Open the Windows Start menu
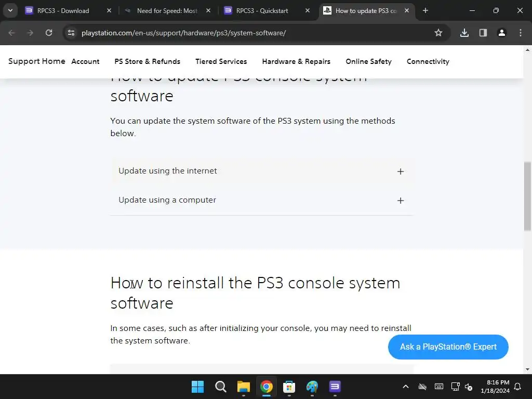This screenshot has width=532, height=399. click(x=197, y=387)
